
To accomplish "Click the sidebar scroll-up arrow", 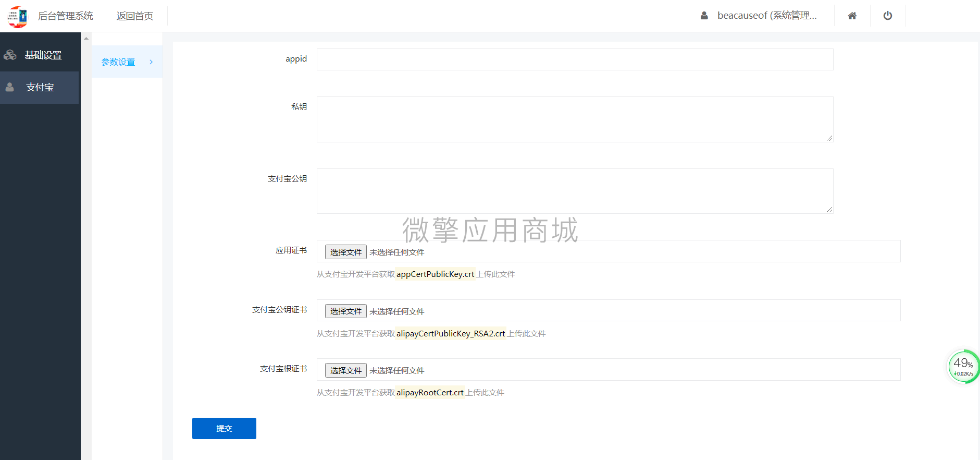I will (86, 39).
